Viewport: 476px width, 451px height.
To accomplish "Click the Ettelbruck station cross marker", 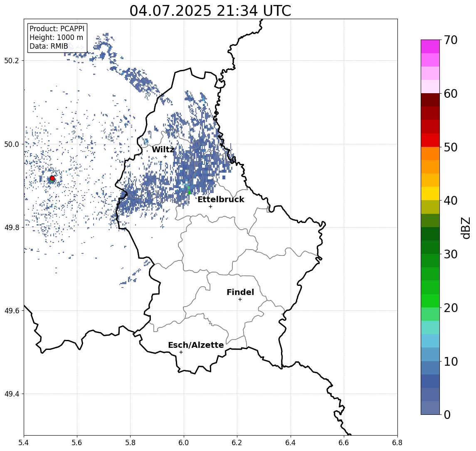I will click(210, 207).
